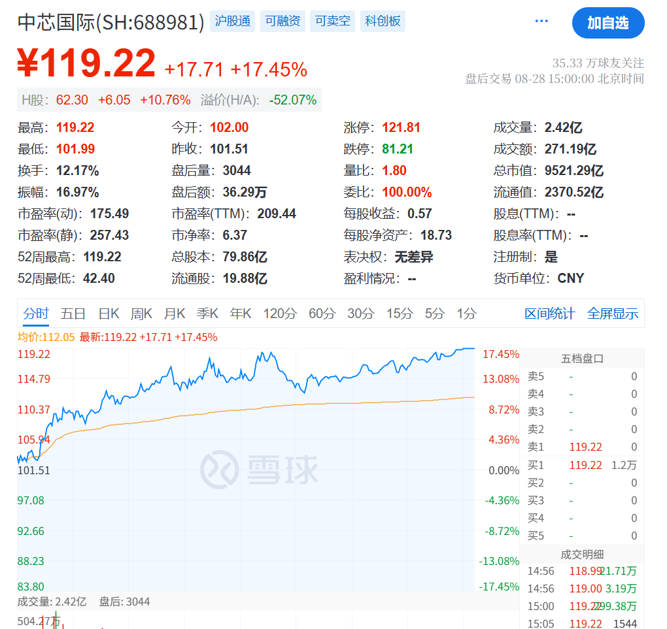The width and height of the screenshot is (667, 629).
Task: Switch to the 1分 chart tab
Action: point(466,314)
